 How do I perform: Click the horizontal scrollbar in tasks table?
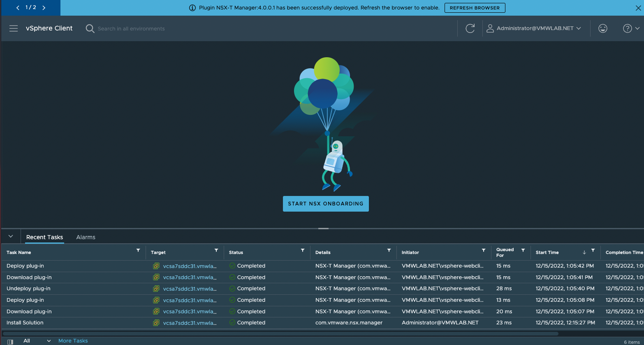(280, 333)
